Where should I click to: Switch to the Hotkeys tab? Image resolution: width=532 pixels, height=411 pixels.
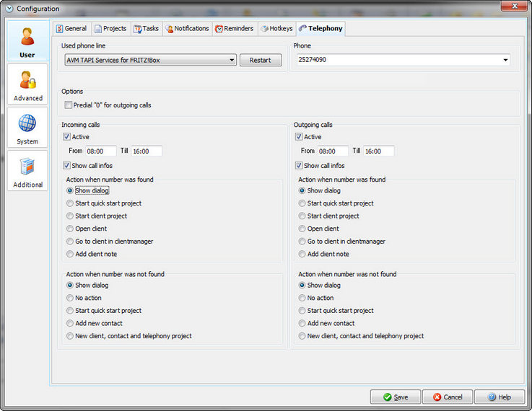point(277,28)
